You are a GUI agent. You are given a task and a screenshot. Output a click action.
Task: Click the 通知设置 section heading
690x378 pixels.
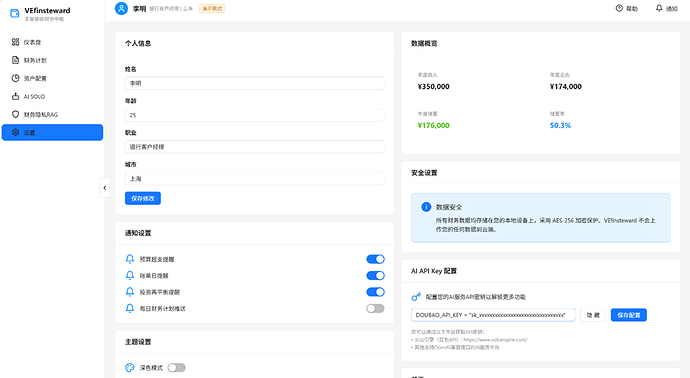coord(138,233)
